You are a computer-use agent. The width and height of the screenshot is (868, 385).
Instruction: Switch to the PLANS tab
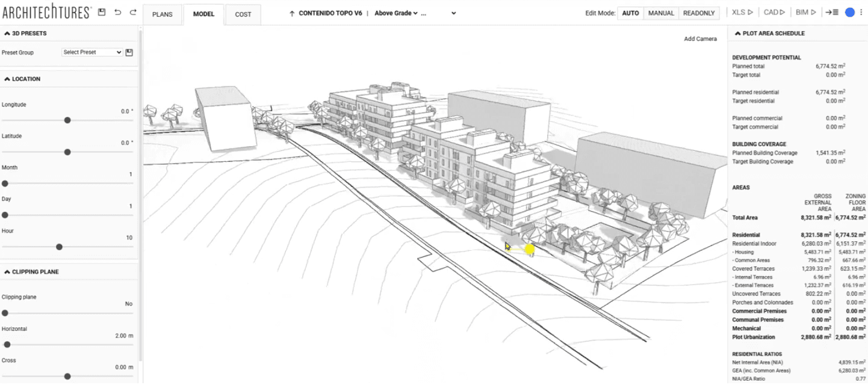click(x=163, y=14)
